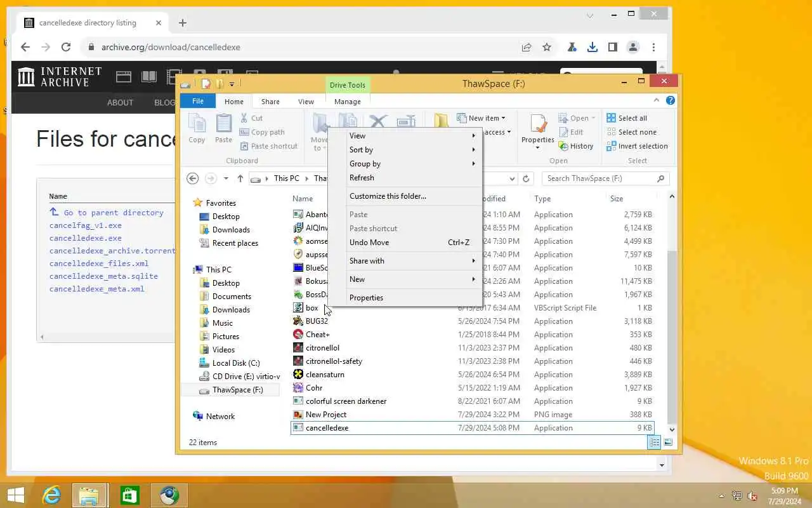Screen dimensions: 812x508
Task: Expand the address bar history dropdown
Action: [x=513, y=178]
